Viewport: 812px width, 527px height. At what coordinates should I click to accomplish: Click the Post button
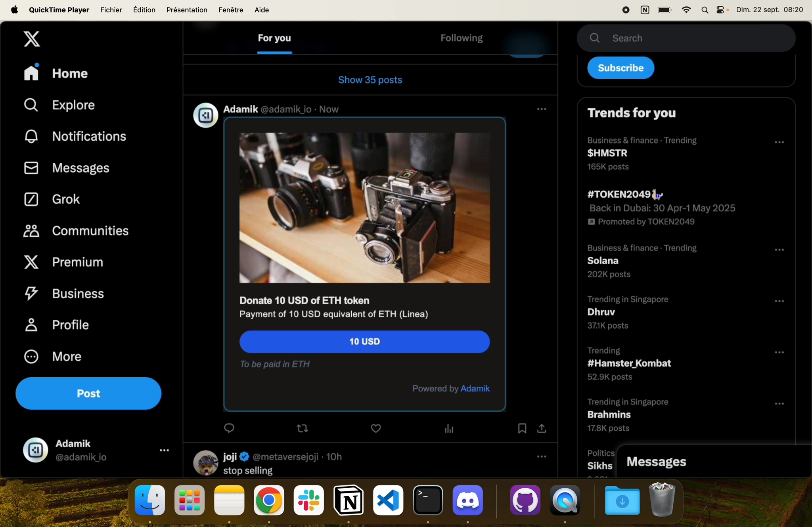88,393
